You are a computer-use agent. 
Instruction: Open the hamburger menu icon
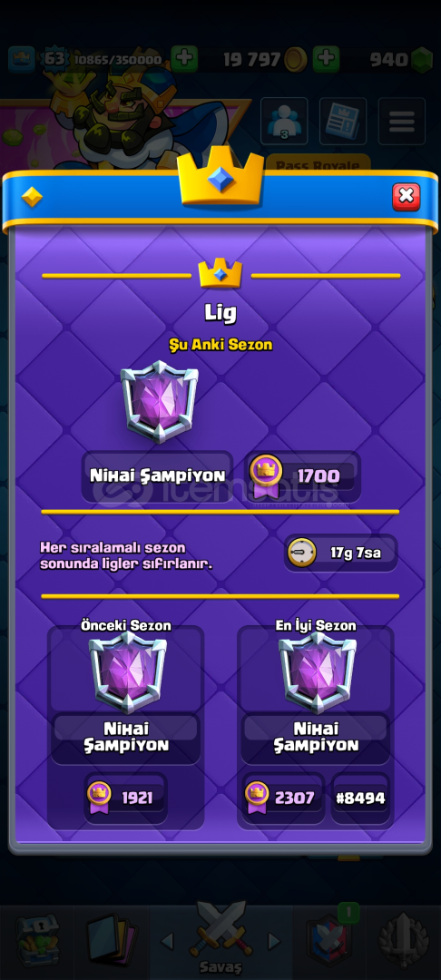click(402, 122)
